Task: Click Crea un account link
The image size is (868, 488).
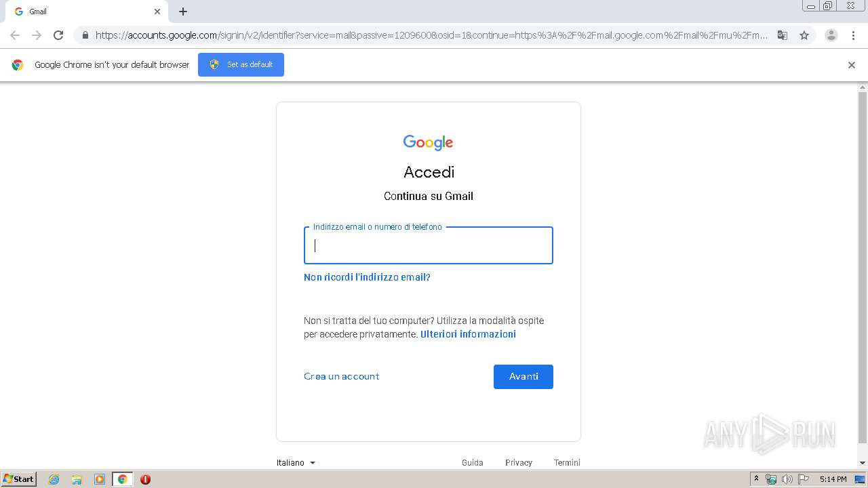Action: 342,376
